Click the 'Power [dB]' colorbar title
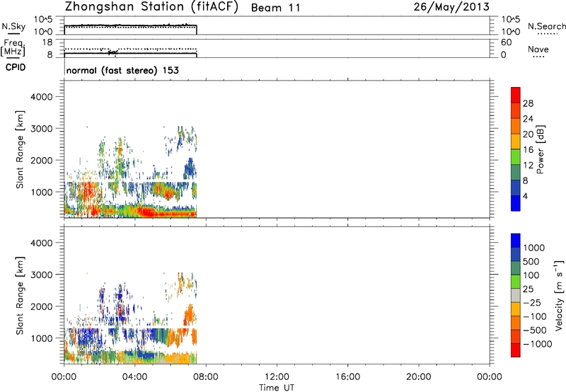566x392 pixels. pos(540,149)
